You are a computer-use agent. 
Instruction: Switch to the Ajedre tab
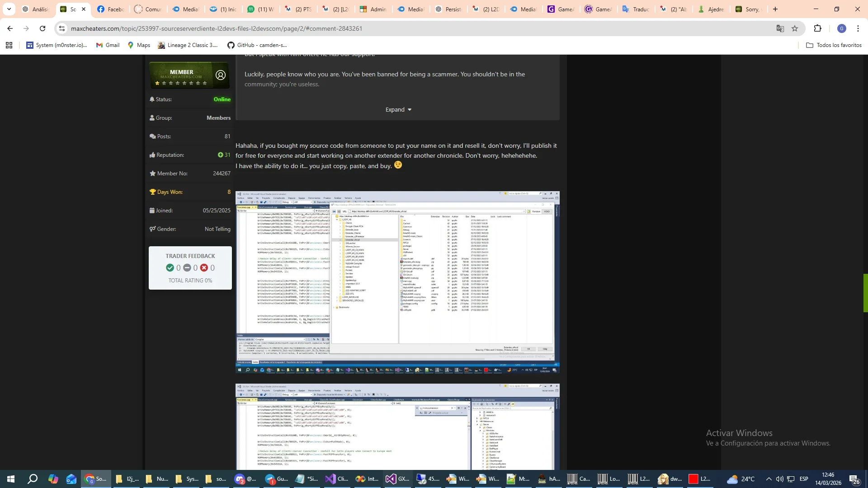711,9
